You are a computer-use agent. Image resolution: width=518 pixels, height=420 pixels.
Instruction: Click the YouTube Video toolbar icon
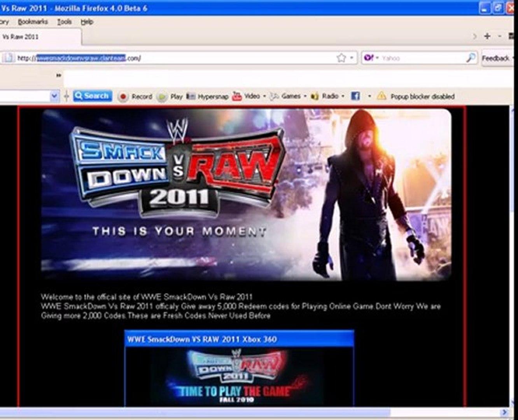click(x=237, y=96)
